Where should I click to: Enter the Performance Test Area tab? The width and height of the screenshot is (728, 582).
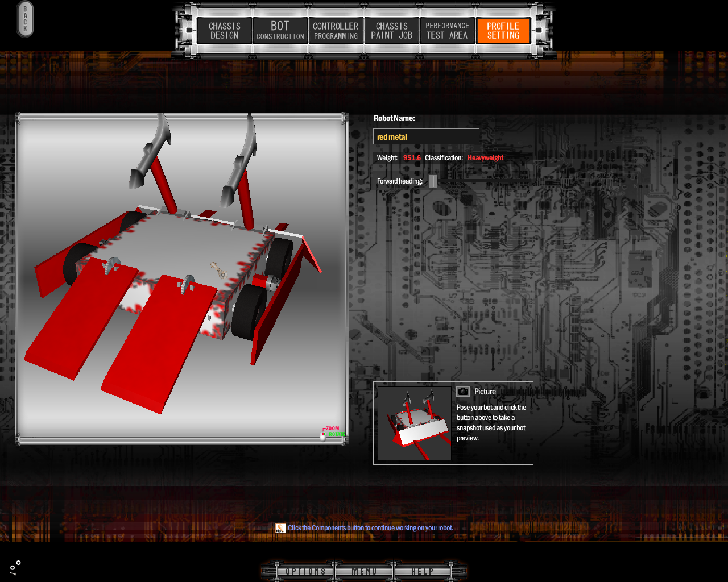[x=447, y=31]
